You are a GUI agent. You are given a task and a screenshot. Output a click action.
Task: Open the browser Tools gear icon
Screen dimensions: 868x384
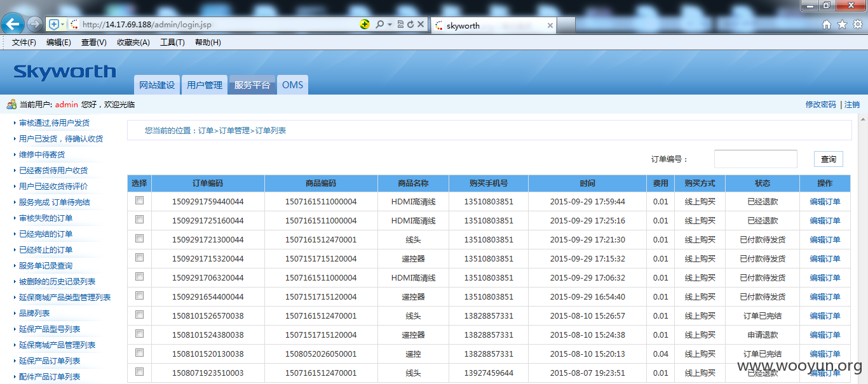858,24
